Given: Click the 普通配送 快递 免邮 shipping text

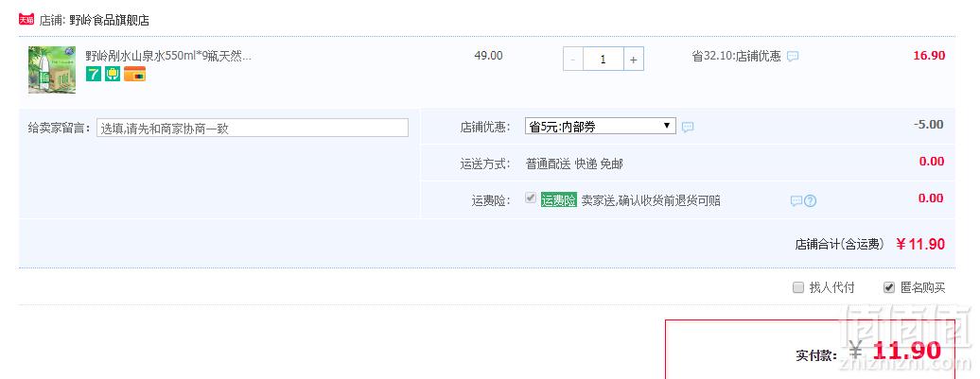Looking at the screenshot, I should point(574,164).
